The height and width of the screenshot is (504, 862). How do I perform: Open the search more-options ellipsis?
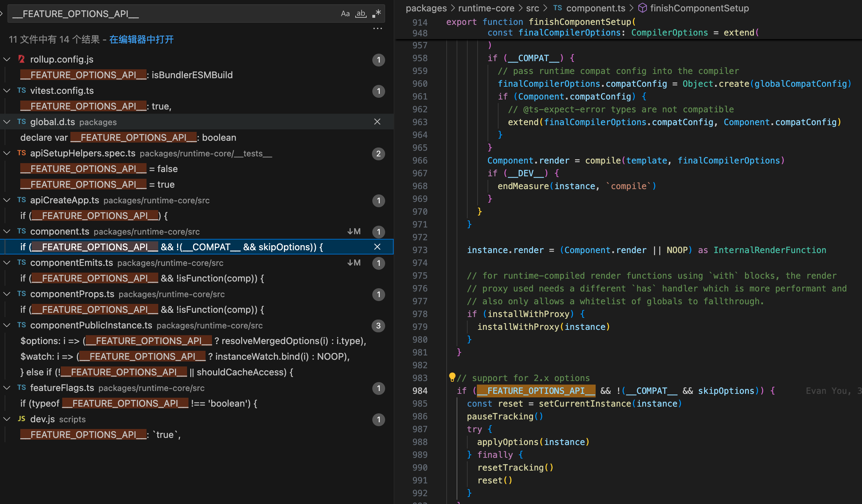(377, 28)
